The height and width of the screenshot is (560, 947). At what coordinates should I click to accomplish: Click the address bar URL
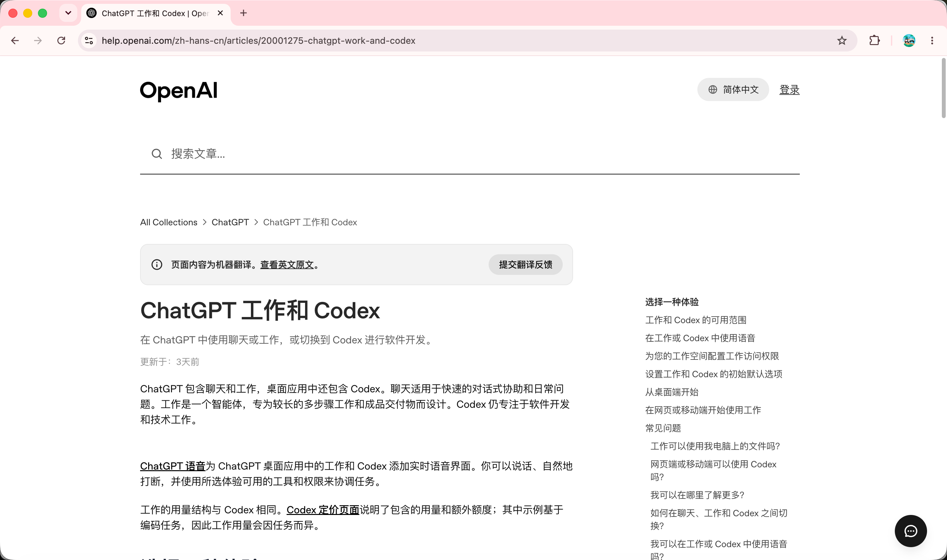[x=258, y=41]
